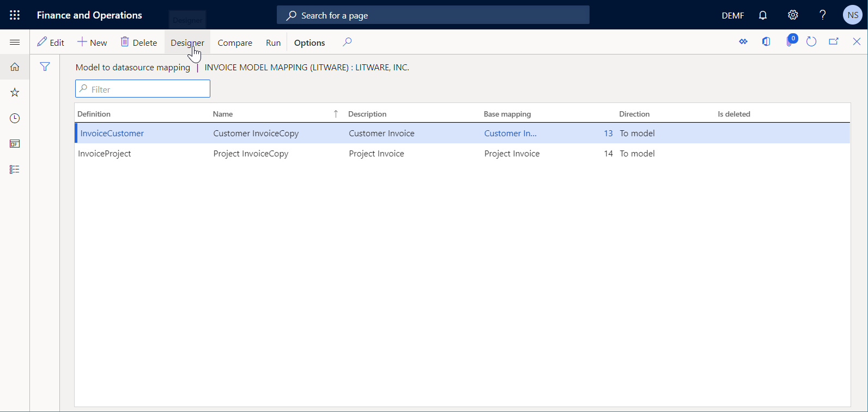The image size is (868, 412).
Task: Focus the Search for a page box
Action: click(433, 15)
